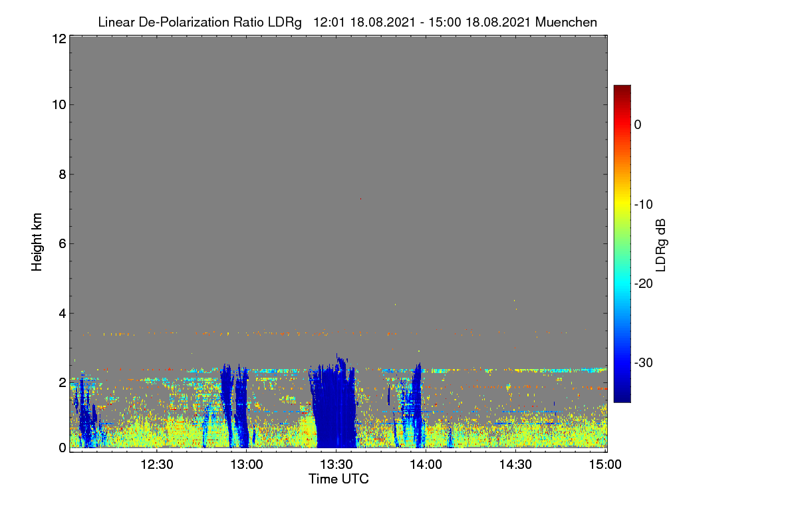This screenshot has height=532, width=798.
Task: Click the colorbar at the -20 dB level
Action: [622, 283]
